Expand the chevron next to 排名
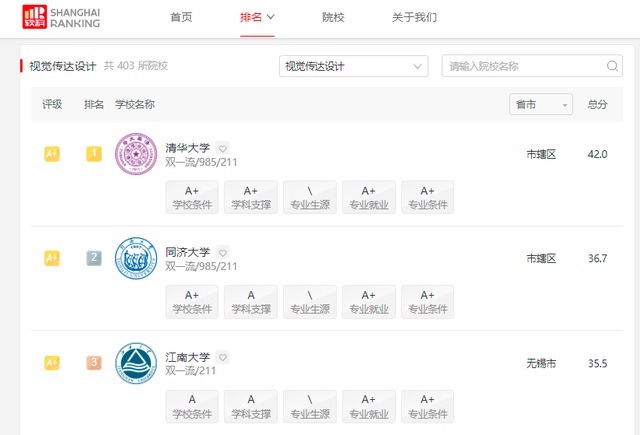Viewport: 640px width, 435px height. coord(271,17)
